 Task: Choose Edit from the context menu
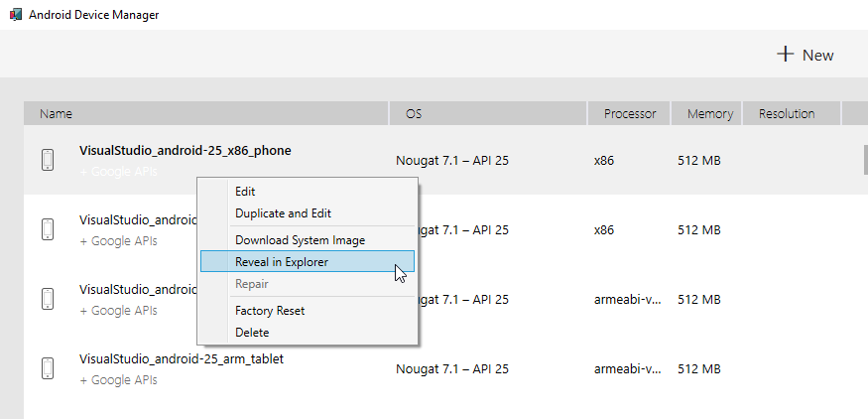(x=308, y=192)
